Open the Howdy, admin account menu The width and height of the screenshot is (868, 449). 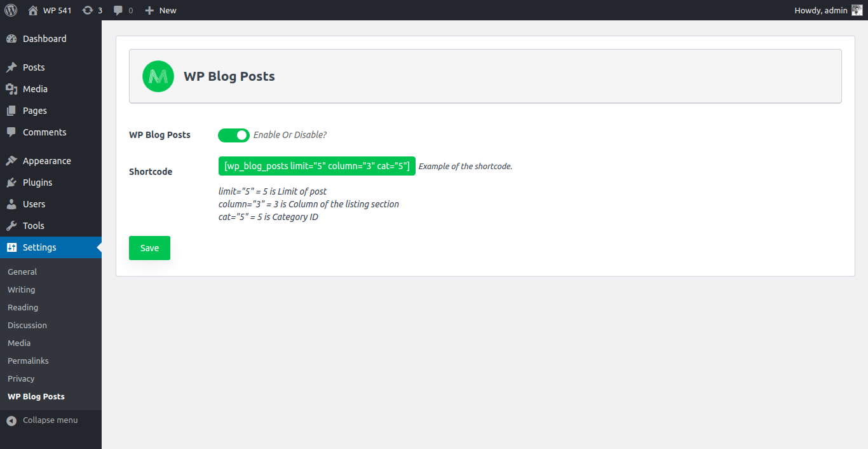(x=821, y=10)
